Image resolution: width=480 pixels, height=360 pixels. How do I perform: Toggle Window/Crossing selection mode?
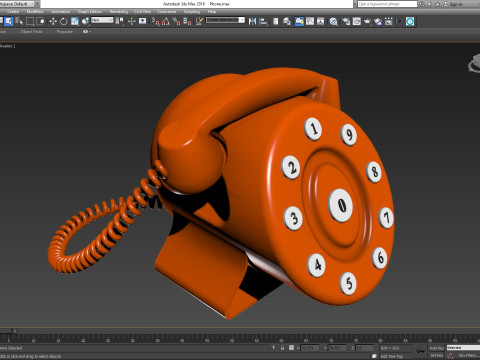(x=41, y=22)
